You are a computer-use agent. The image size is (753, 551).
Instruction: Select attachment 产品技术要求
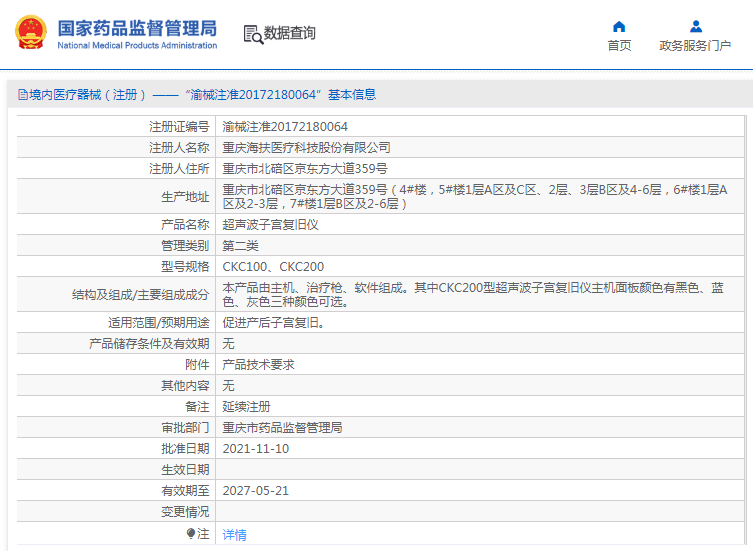click(258, 365)
